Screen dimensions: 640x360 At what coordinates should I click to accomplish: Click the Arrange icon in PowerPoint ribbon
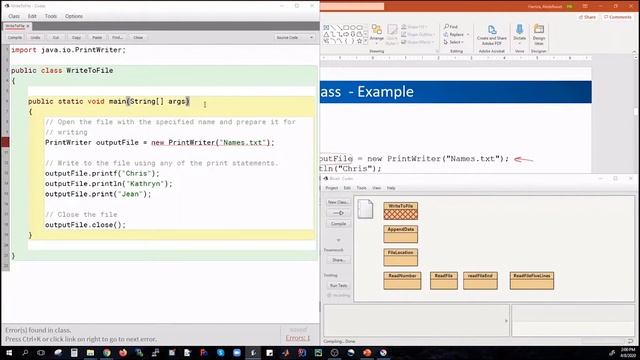(377, 29)
